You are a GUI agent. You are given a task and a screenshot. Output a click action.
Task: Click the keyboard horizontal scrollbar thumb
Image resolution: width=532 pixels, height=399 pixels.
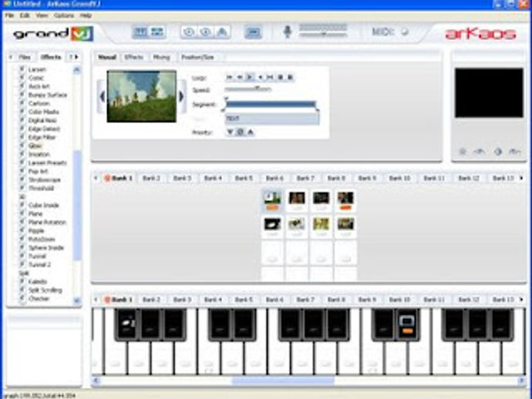pyautogui.click(x=283, y=381)
